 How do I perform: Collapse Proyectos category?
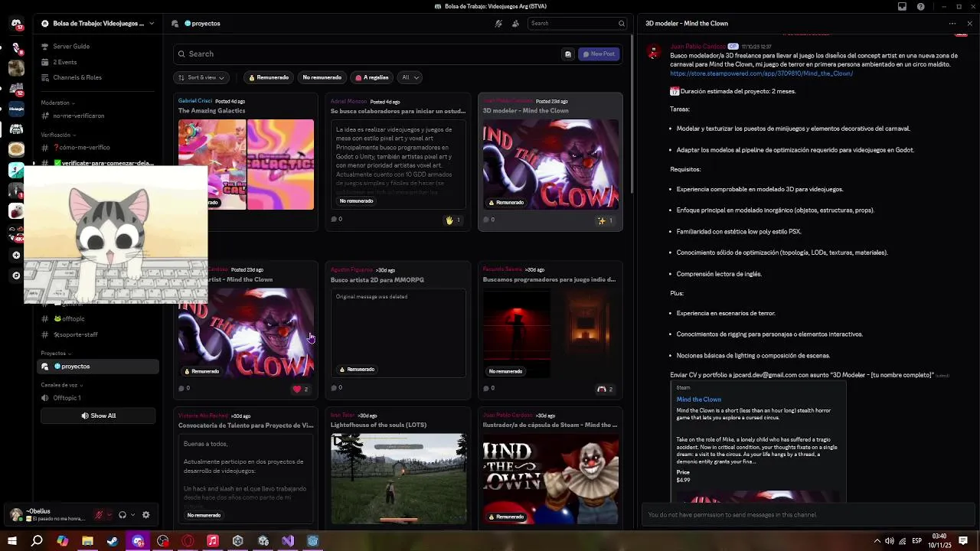pos(56,354)
